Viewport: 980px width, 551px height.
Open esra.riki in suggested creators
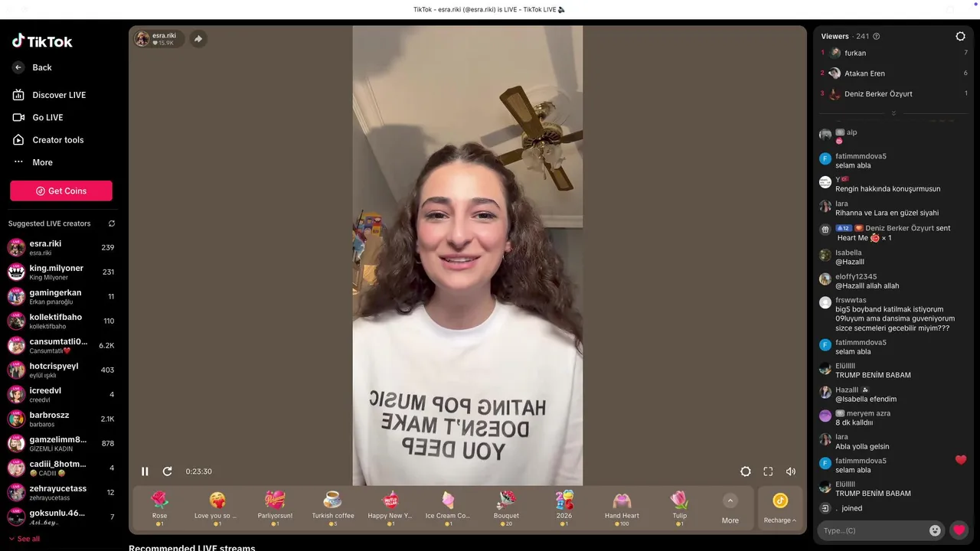61,247
